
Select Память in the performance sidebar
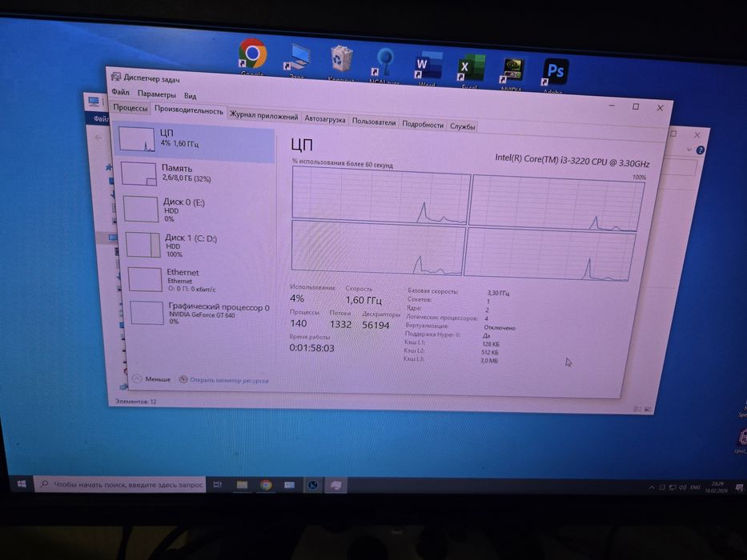[x=196, y=174]
